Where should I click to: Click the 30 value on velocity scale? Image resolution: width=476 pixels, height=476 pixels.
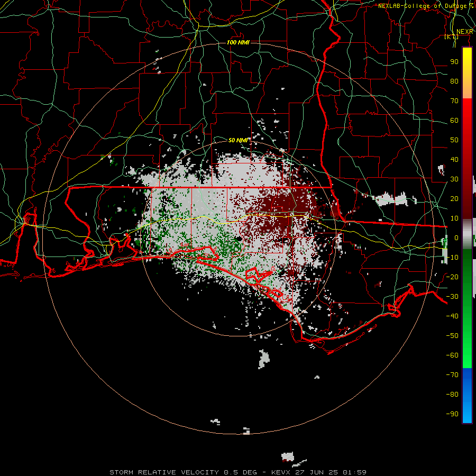click(x=454, y=179)
